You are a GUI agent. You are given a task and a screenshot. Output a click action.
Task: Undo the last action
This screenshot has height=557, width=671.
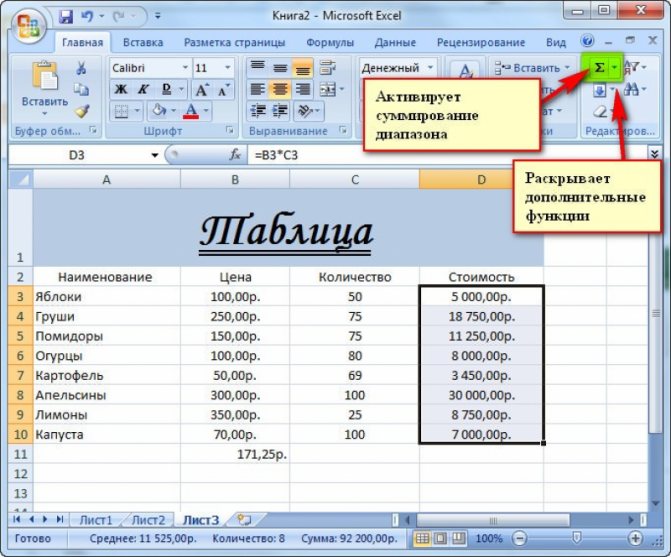[x=87, y=17]
